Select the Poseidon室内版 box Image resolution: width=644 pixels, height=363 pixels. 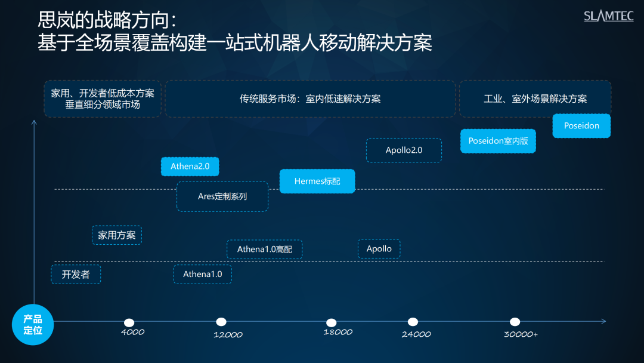tap(498, 141)
